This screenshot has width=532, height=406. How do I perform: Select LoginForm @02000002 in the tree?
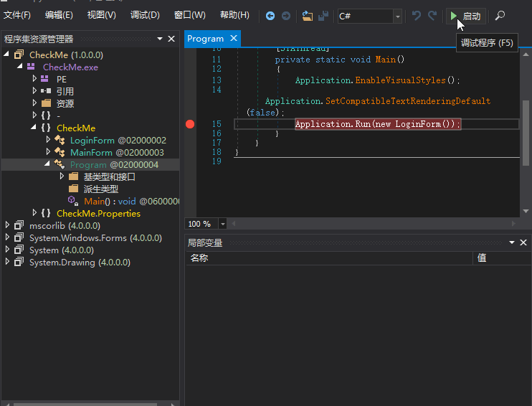(118, 140)
